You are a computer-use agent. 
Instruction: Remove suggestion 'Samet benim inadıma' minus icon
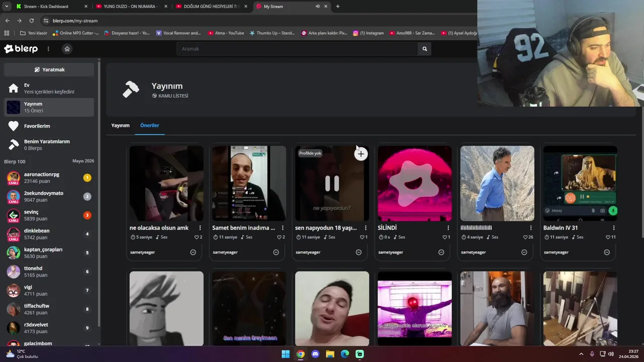(x=276, y=252)
